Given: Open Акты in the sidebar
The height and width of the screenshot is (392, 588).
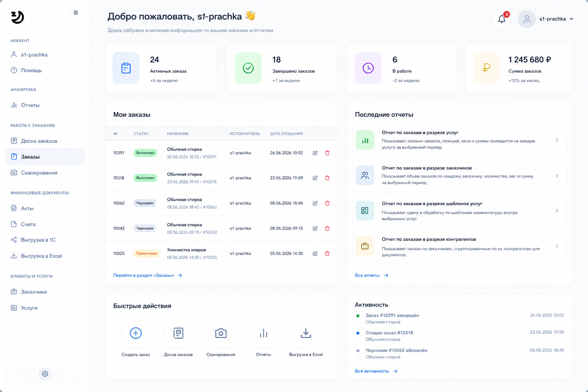Looking at the screenshot, I should pyautogui.click(x=45, y=208).
